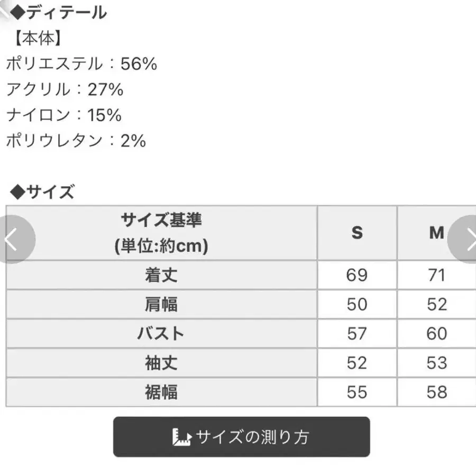Click the アクリル：27% line
Image resolution: width=476 pixels, height=476 pixels.
pyautogui.click(x=65, y=89)
